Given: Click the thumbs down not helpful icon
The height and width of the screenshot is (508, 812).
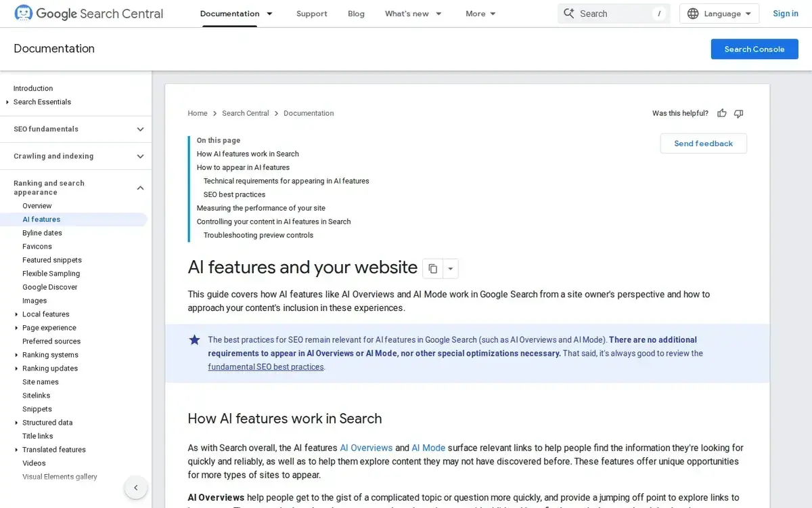Looking at the screenshot, I should pyautogui.click(x=738, y=113).
